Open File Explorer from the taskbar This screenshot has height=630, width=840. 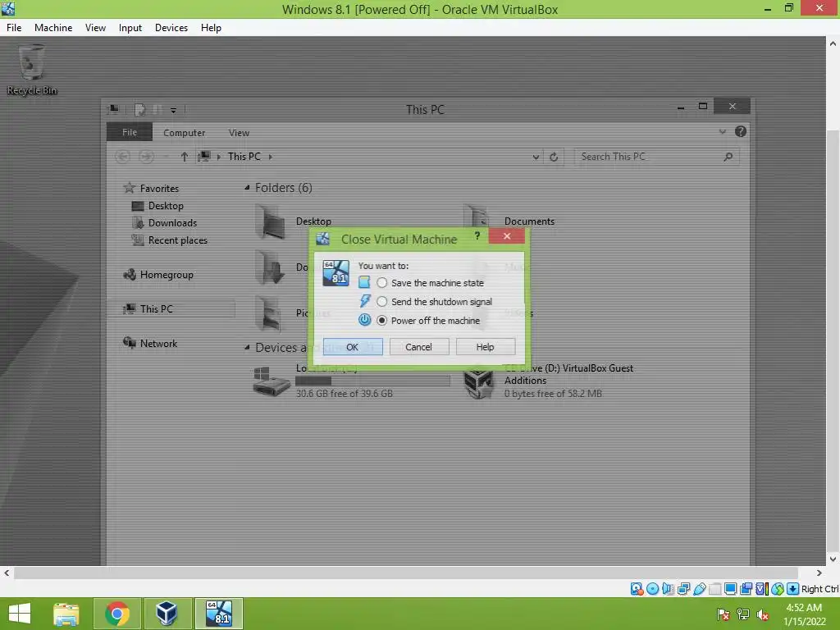[x=66, y=614]
